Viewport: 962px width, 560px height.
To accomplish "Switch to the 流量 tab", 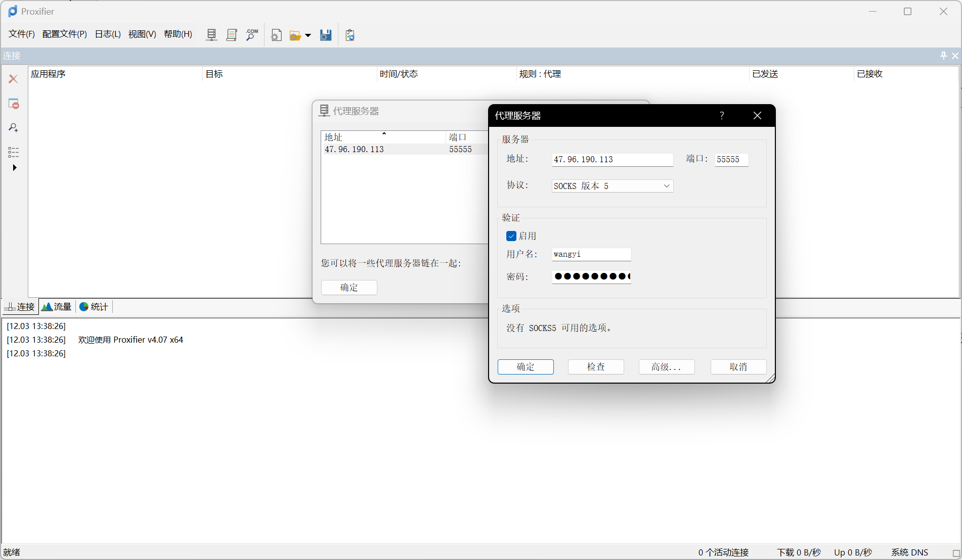I will pos(57,307).
